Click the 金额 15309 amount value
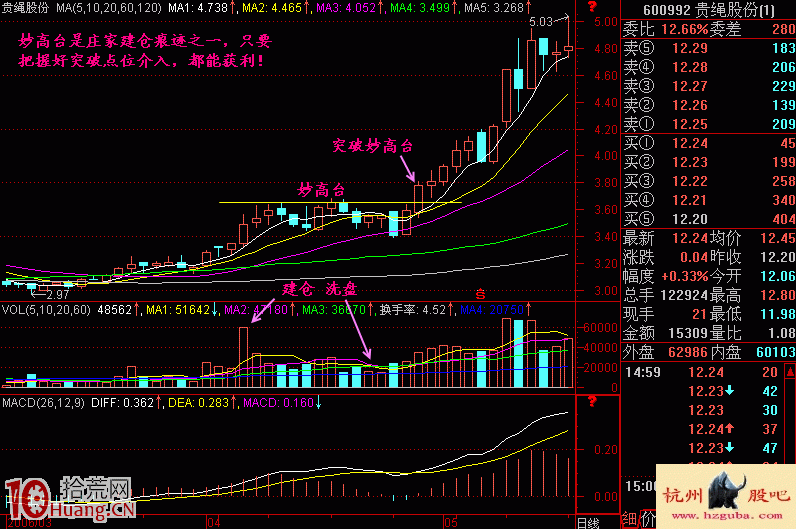This screenshot has height=529, width=796. click(x=688, y=333)
